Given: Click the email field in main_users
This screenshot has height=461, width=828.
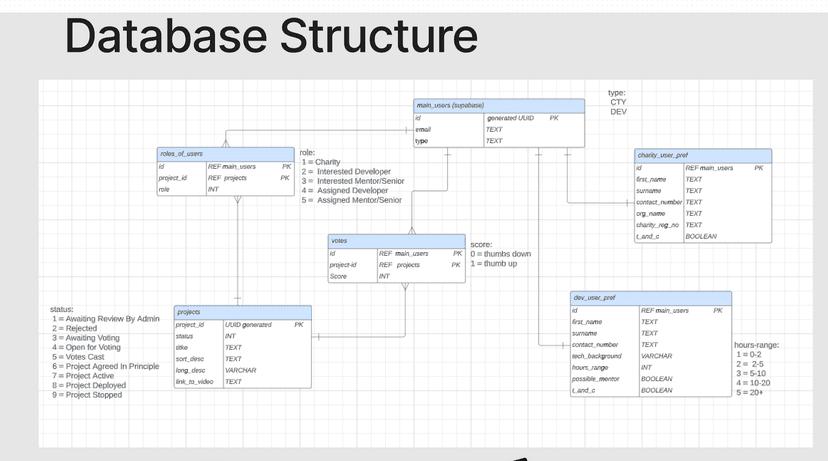Looking at the screenshot, I should click(x=424, y=130).
